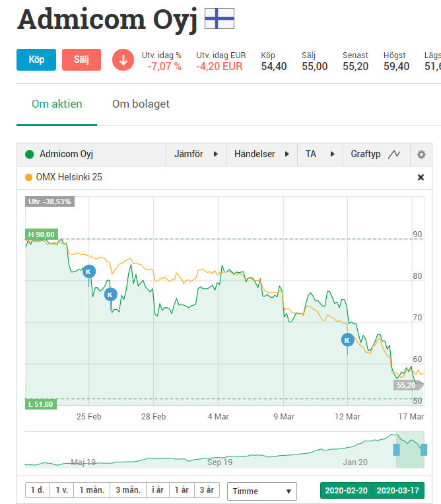Click the left range slider handle

(x=396, y=450)
